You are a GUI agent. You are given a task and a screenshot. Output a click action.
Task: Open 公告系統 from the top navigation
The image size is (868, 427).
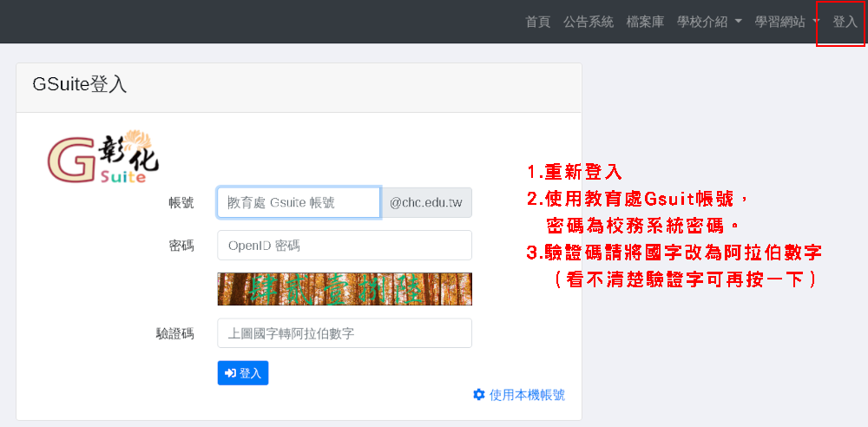coord(588,22)
